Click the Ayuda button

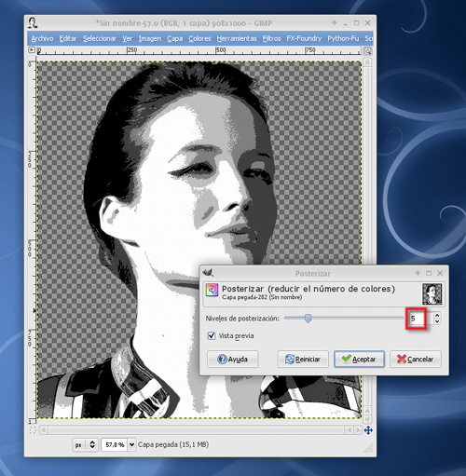click(233, 360)
